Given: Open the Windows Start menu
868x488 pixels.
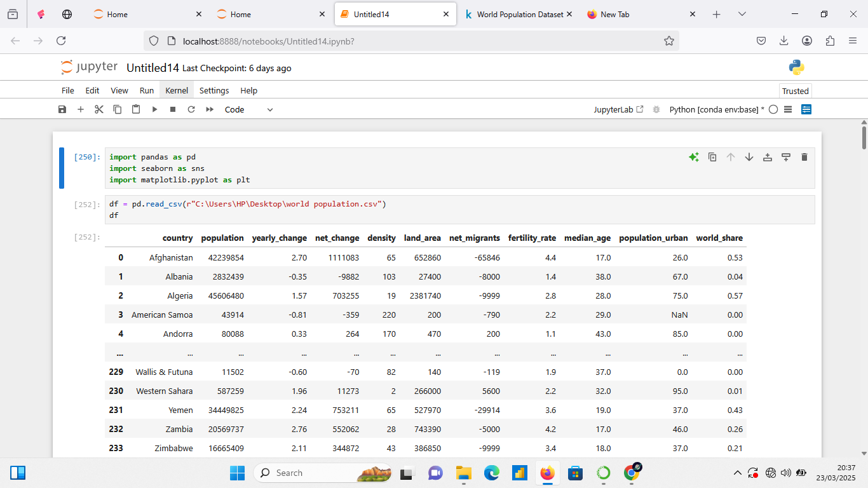Looking at the screenshot, I should 237,473.
